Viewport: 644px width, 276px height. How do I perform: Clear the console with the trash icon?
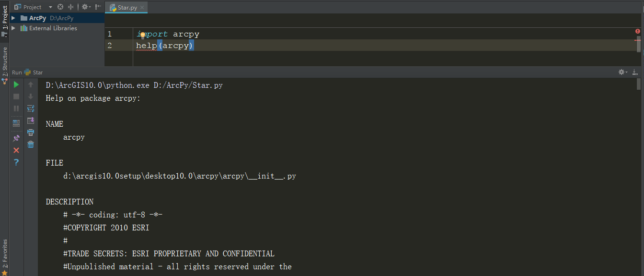coord(31,144)
